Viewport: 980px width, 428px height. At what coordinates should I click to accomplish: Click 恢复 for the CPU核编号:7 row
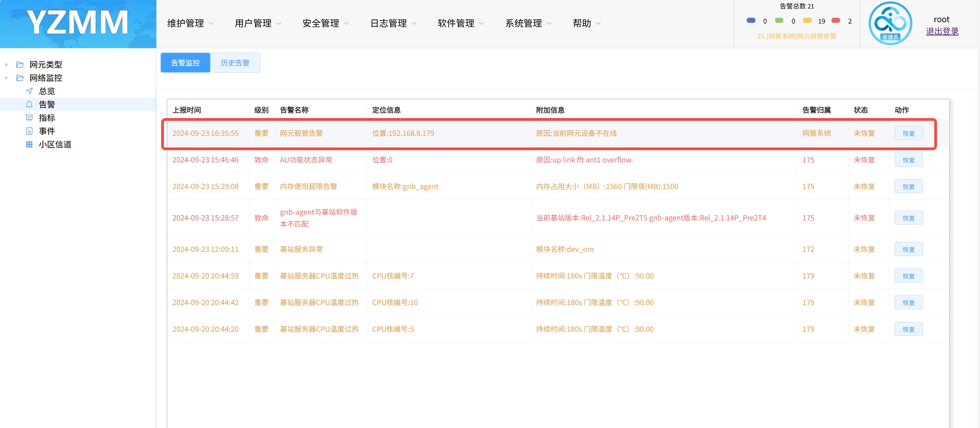909,276
